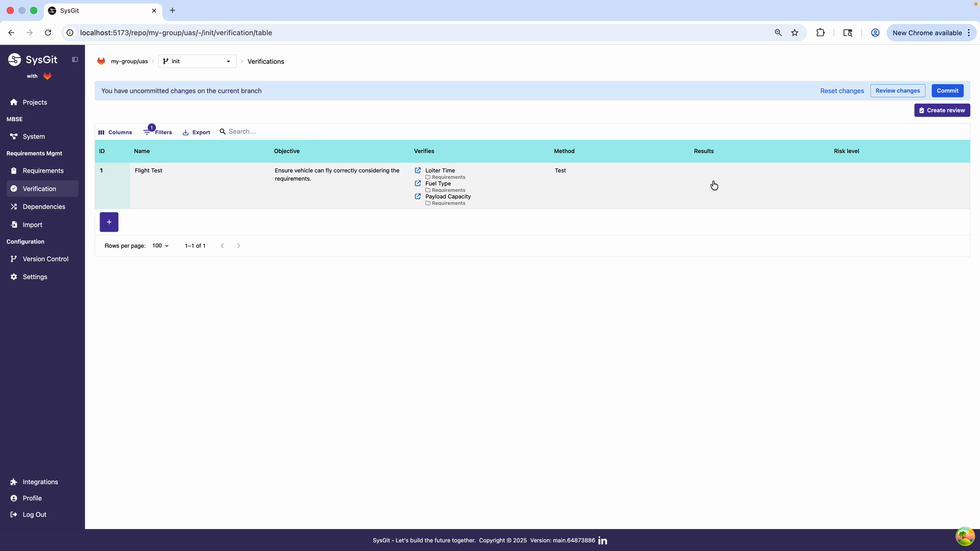Click Reset changes link
The width and height of the screenshot is (980, 551).
click(842, 90)
